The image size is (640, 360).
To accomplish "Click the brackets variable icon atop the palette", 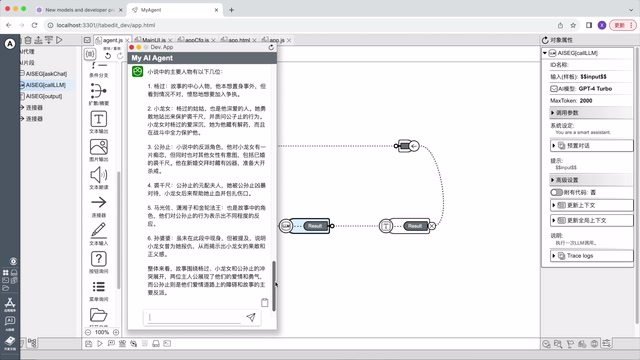I will (x=90, y=53).
